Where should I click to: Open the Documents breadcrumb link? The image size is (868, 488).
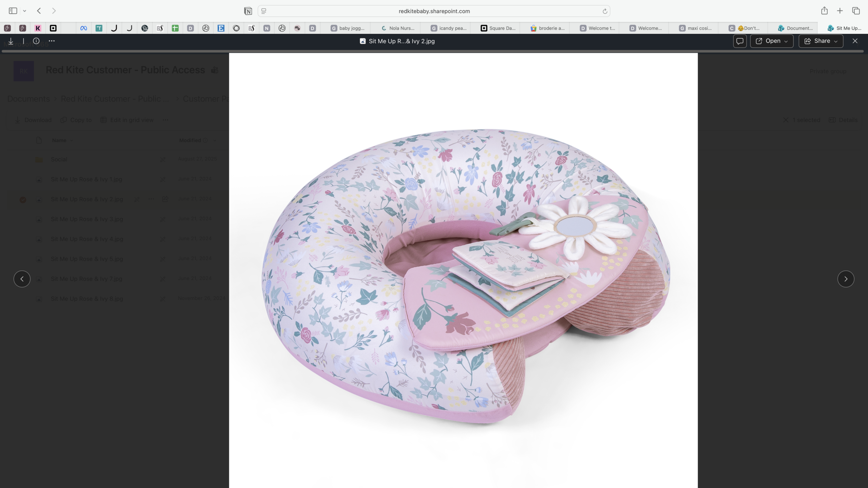point(28,99)
